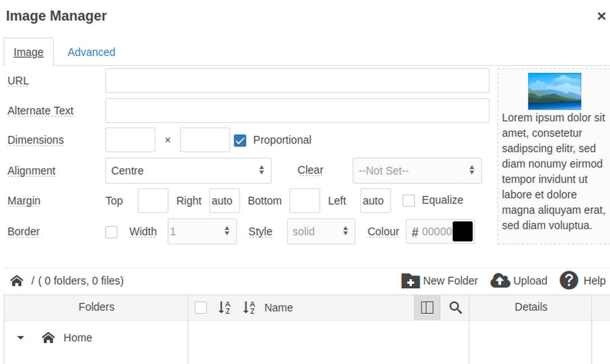Click into the URL input field

click(297, 81)
